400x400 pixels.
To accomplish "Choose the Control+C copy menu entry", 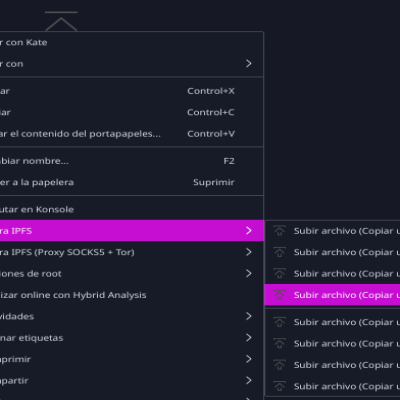I will tap(132, 112).
